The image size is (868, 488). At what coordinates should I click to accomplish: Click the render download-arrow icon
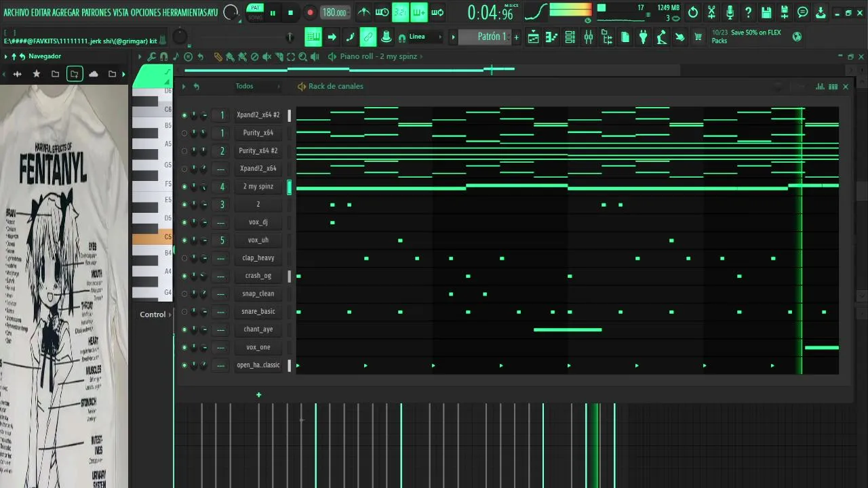(821, 12)
